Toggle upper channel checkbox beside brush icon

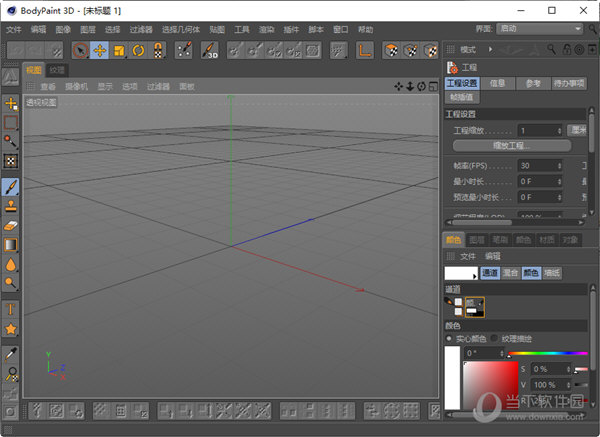(458, 302)
